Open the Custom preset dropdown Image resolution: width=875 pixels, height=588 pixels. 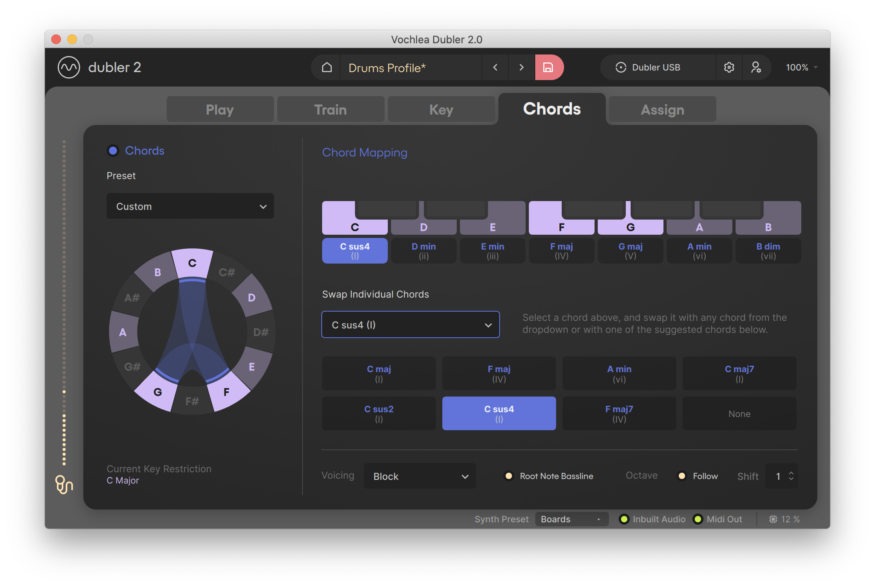tap(190, 206)
